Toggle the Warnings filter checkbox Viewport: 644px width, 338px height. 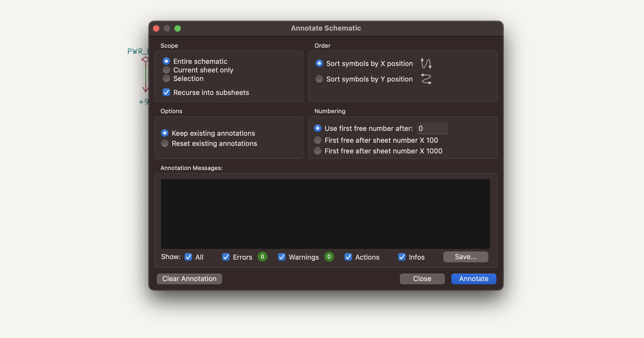click(281, 257)
